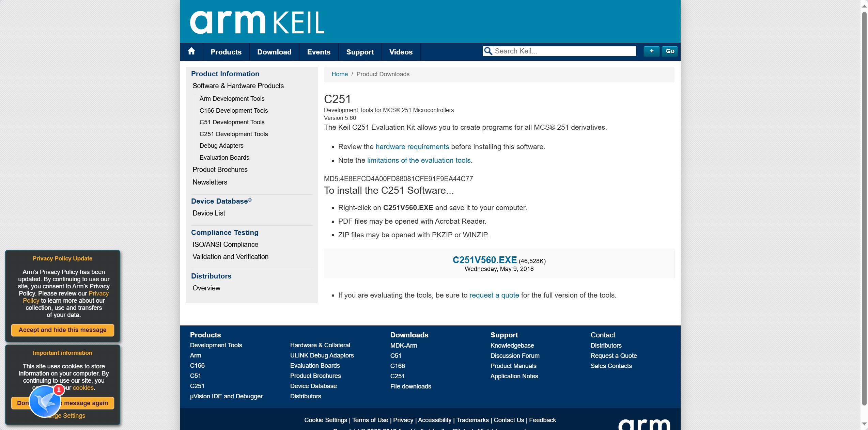Open Newsletters sidebar link
The image size is (868, 430).
click(x=210, y=182)
